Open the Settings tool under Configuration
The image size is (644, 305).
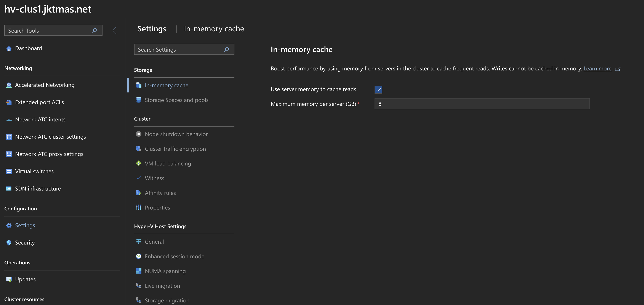click(x=25, y=225)
